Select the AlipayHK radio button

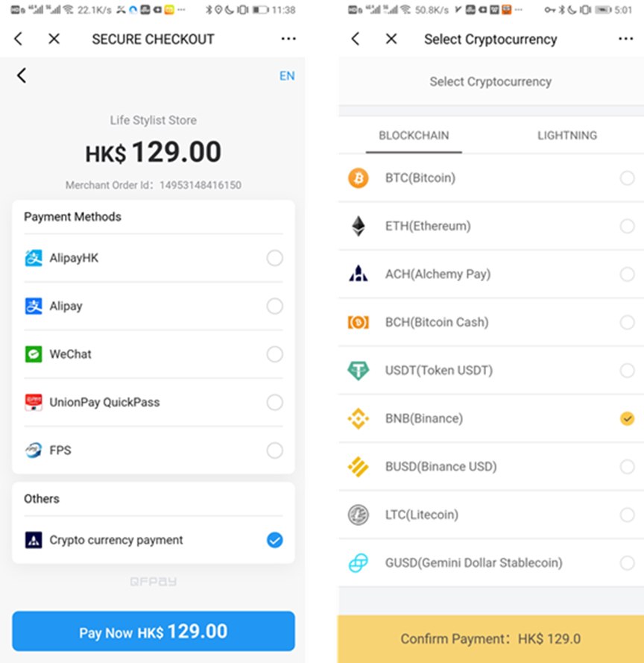tap(275, 258)
